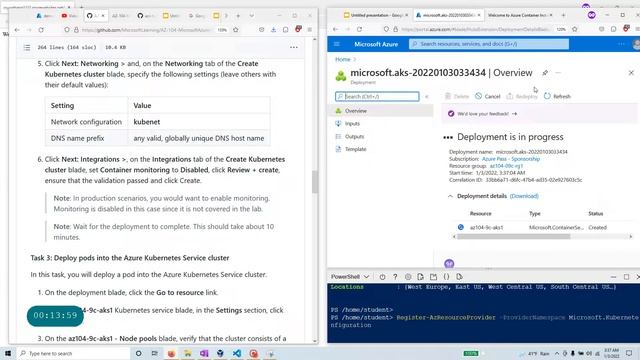Download the deployment details
The width and height of the screenshot is (640, 360).
524,196
